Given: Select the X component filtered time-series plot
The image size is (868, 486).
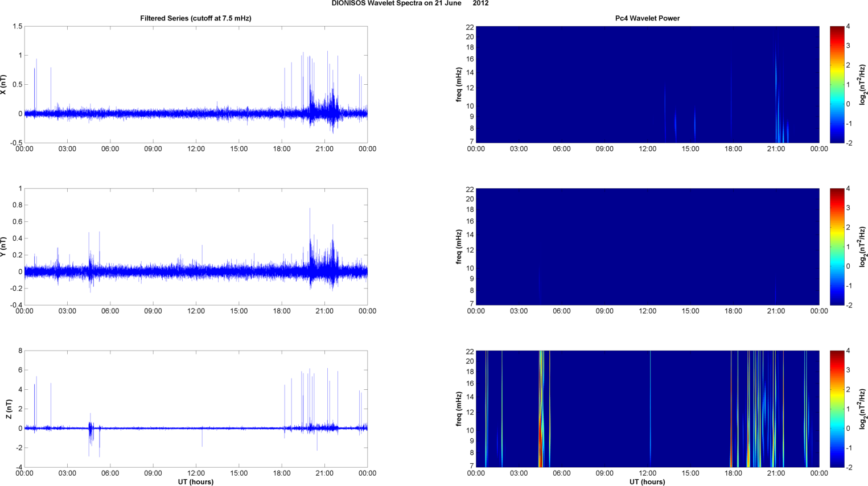Looking at the screenshot, I should [x=195, y=85].
